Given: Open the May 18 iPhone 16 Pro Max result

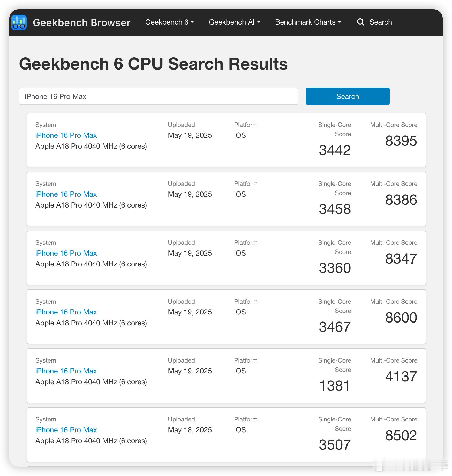Looking at the screenshot, I should 66,430.
